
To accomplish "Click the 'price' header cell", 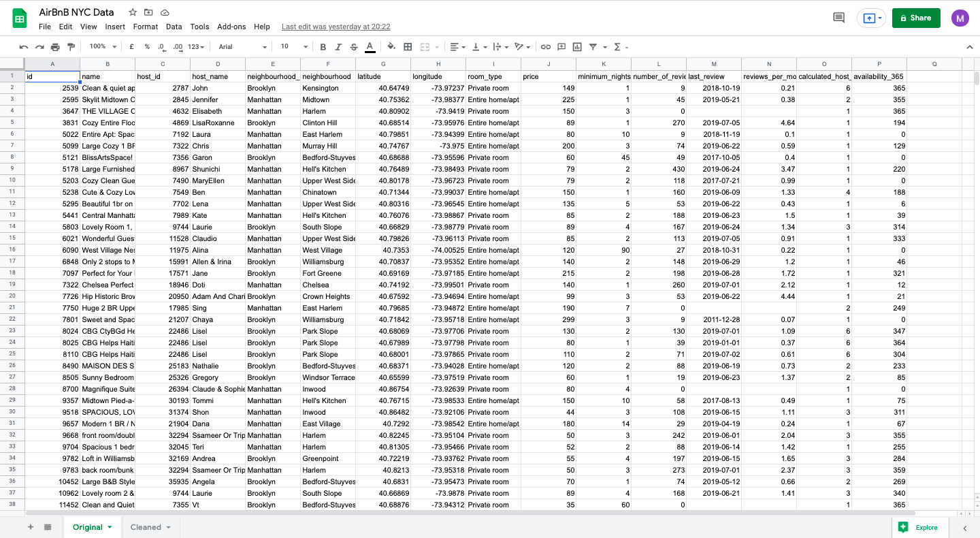I will [549, 76].
